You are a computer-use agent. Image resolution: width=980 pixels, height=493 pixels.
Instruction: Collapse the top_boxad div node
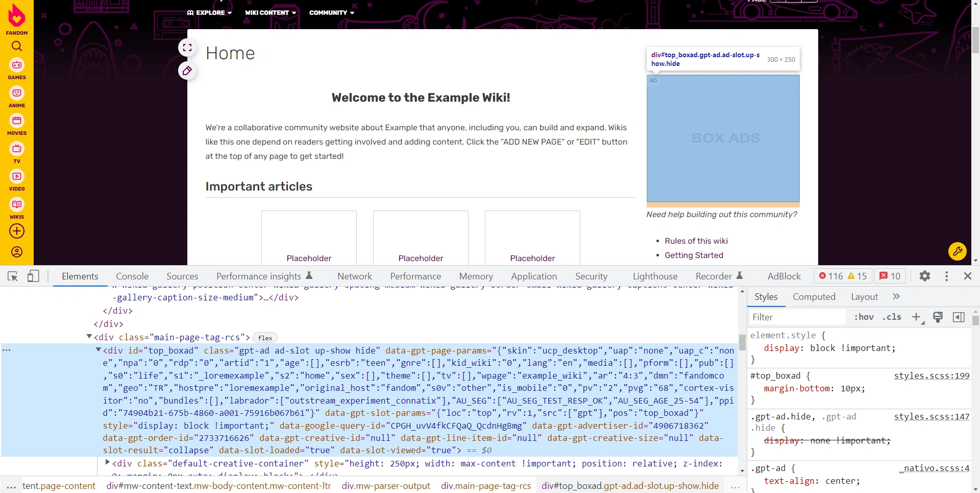click(x=99, y=350)
